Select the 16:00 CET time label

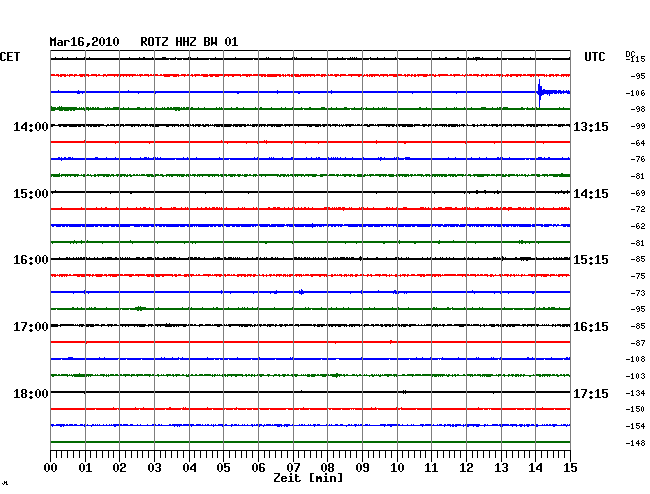click(31, 260)
